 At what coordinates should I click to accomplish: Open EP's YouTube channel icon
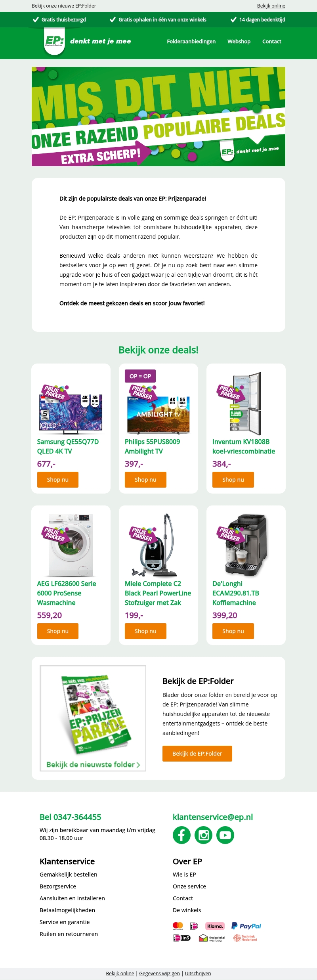point(225,835)
